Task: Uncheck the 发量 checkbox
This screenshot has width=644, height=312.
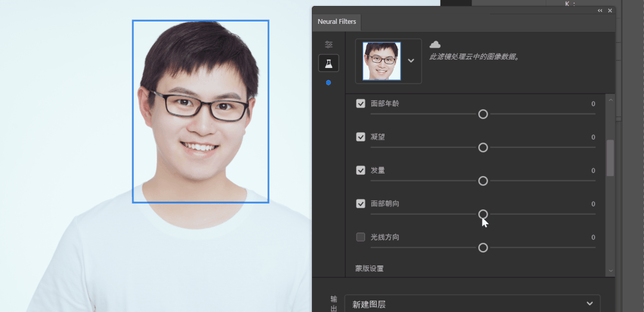Action: [x=361, y=170]
